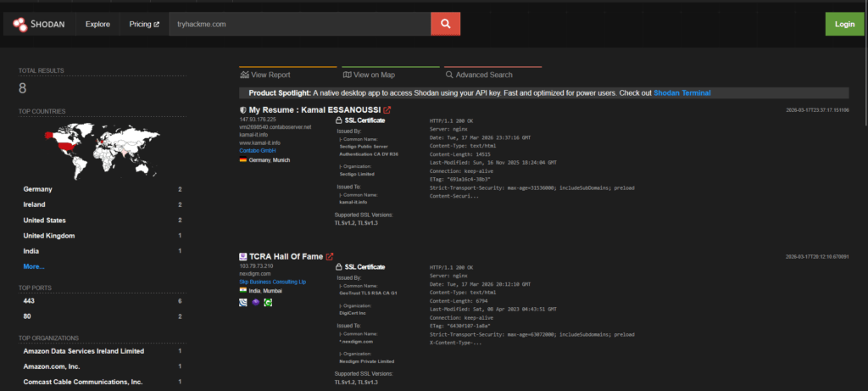Click the shield favicon before My Resume
This screenshot has height=391, width=868.
pyautogui.click(x=243, y=109)
